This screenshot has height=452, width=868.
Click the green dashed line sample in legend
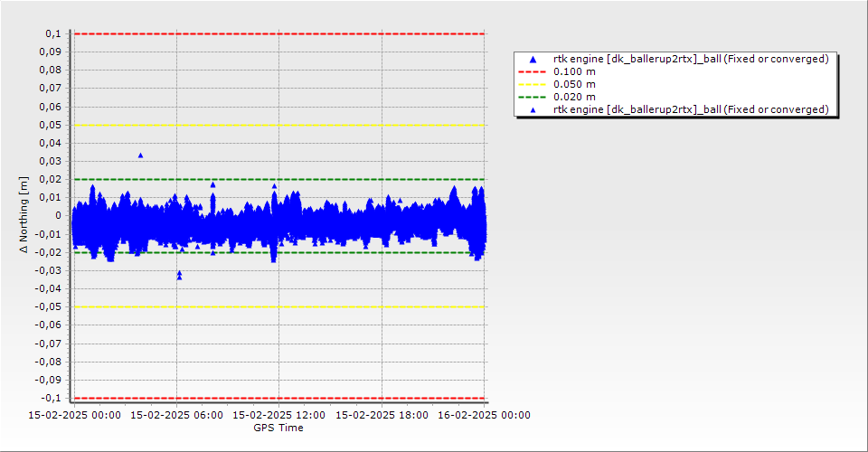coord(533,97)
